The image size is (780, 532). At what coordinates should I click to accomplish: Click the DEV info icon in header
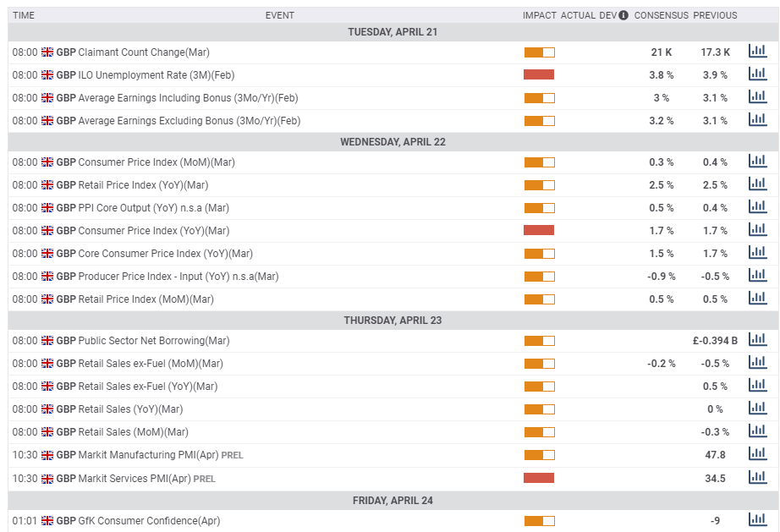pos(623,15)
